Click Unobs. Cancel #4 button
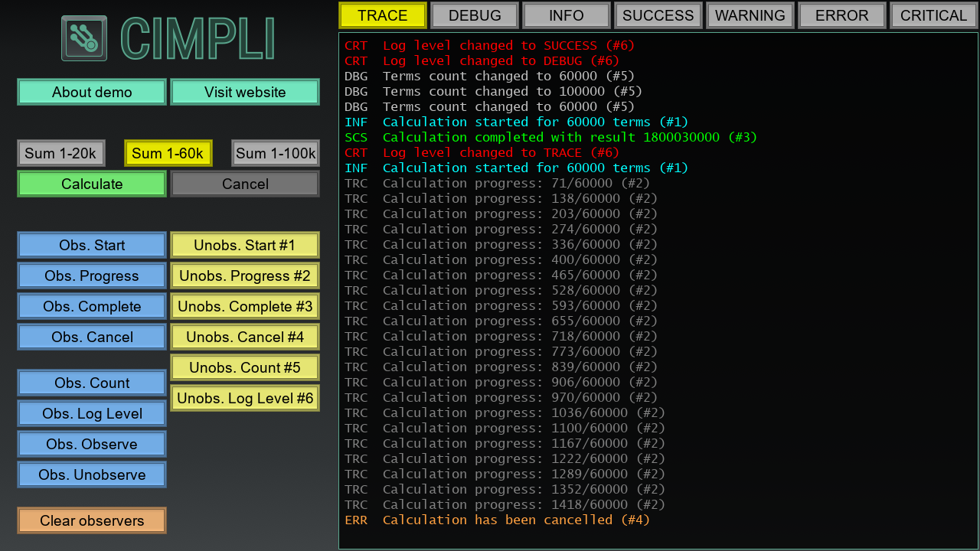Image resolution: width=980 pixels, height=551 pixels. [245, 337]
